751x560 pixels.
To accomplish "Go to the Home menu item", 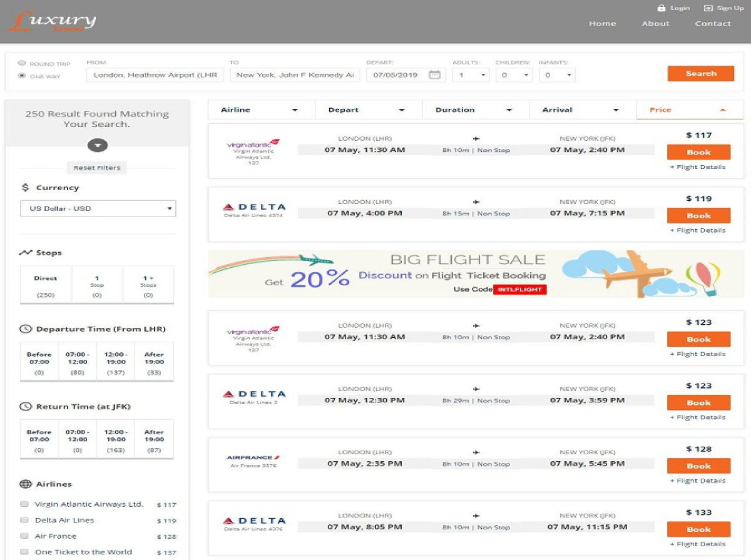I will coord(603,24).
